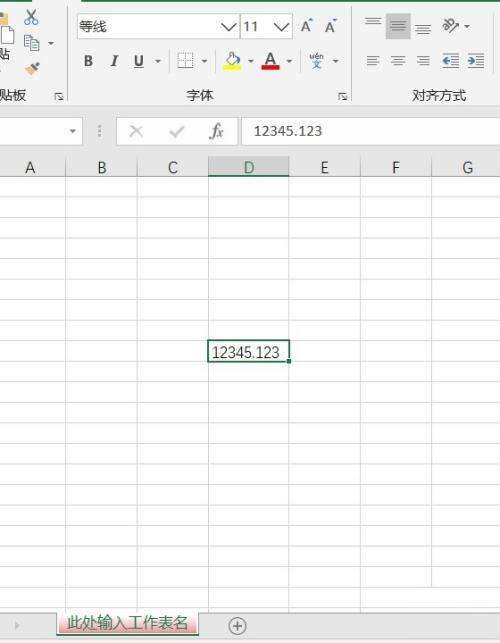Select the 此处输入工作表名 sheet tab
This screenshot has width=500, height=643.
(127, 624)
